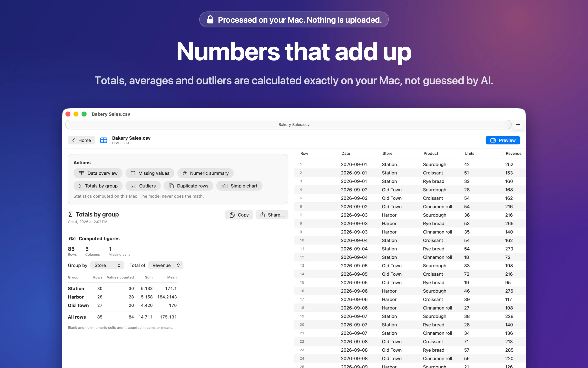The image size is (588, 368).
Task: Open the Share... menu
Action: click(x=272, y=215)
